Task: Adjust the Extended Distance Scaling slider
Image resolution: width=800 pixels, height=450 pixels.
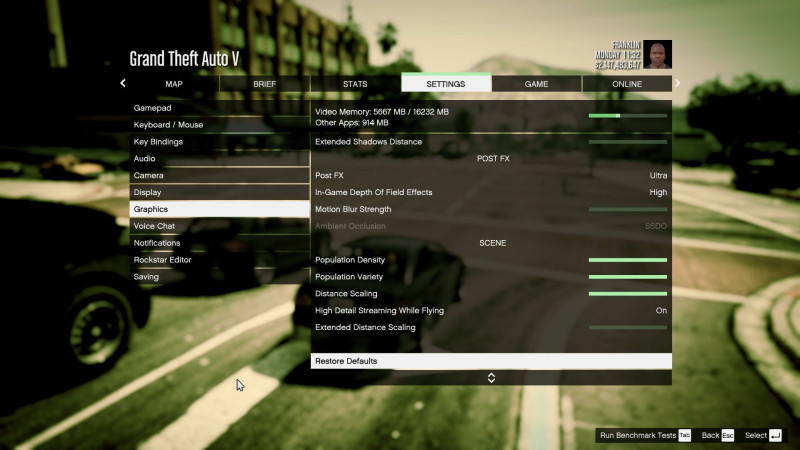Action: (x=628, y=328)
